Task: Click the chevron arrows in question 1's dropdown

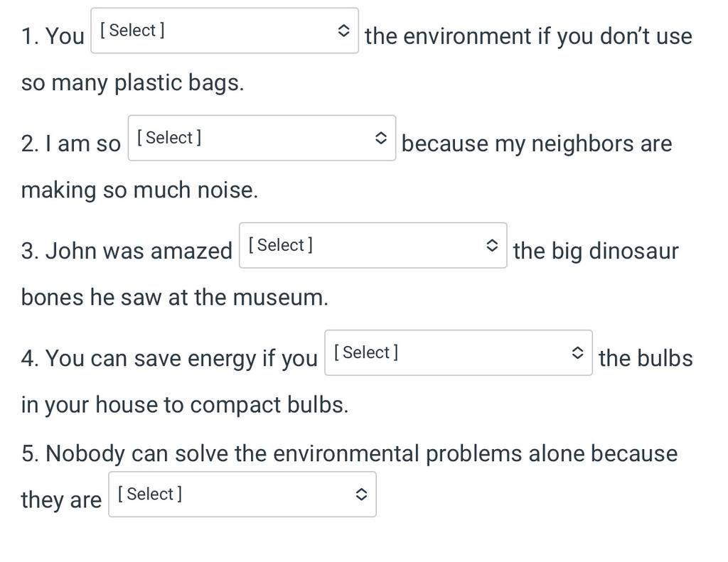Action: (343, 31)
